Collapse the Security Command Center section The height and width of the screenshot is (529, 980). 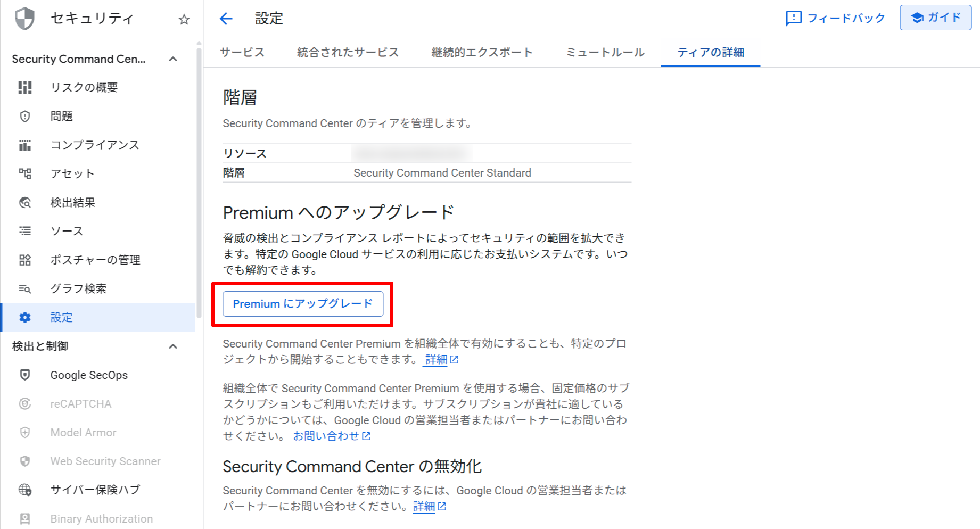(173, 59)
